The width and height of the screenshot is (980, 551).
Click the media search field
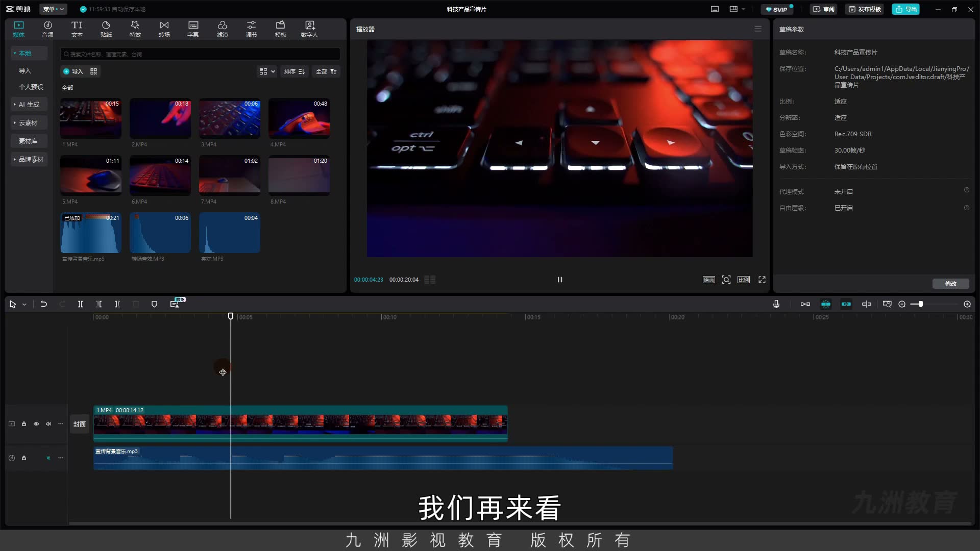coord(200,54)
